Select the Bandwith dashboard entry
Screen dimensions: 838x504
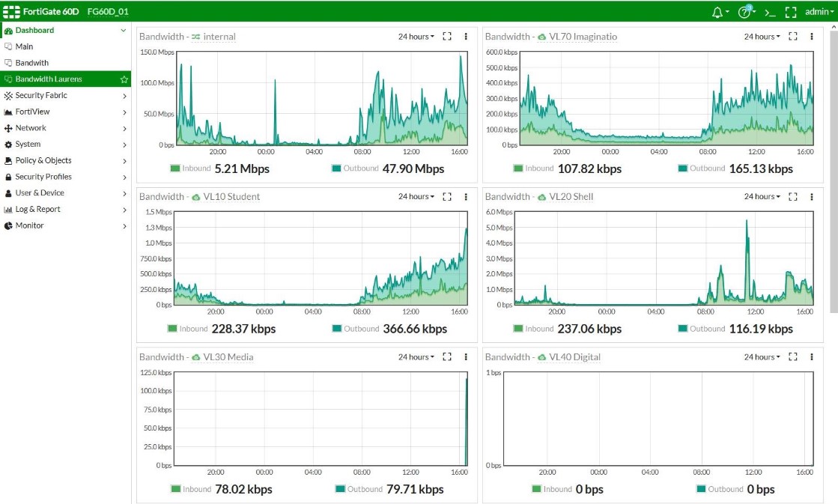point(34,62)
